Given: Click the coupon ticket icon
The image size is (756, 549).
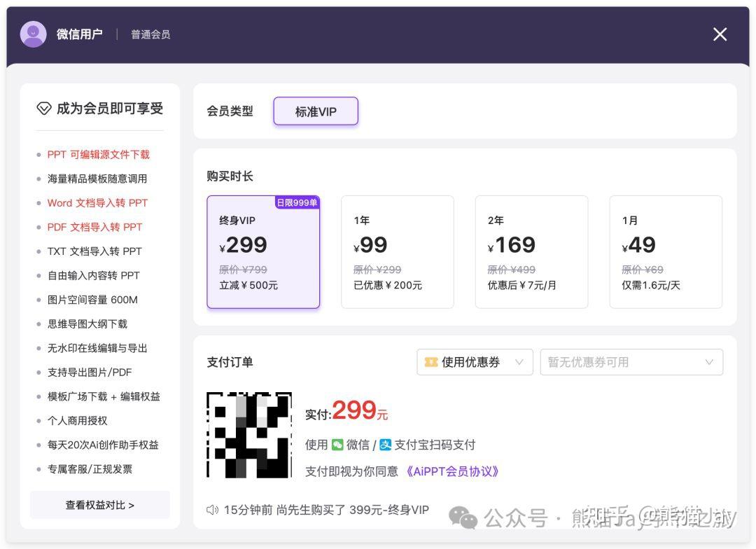Looking at the screenshot, I should pos(431,362).
